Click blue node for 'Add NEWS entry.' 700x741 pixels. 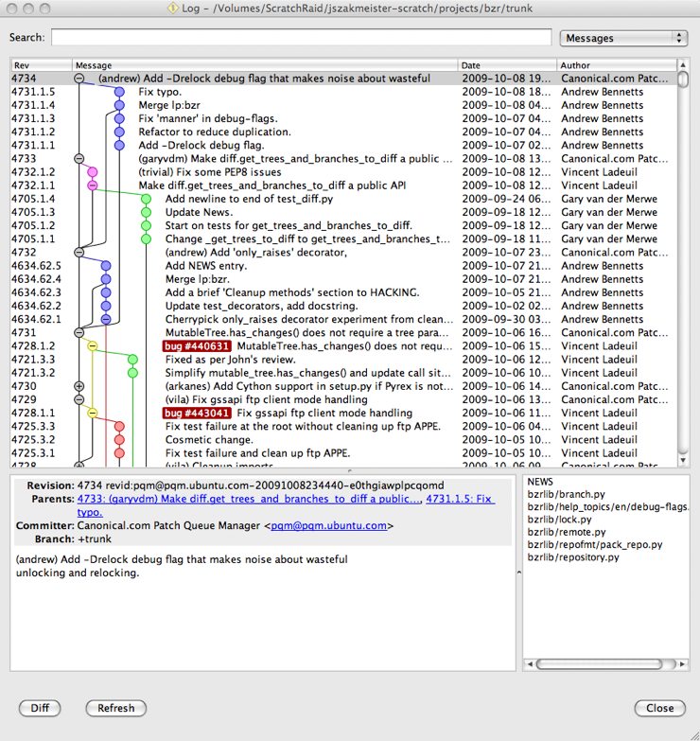(x=106, y=266)
